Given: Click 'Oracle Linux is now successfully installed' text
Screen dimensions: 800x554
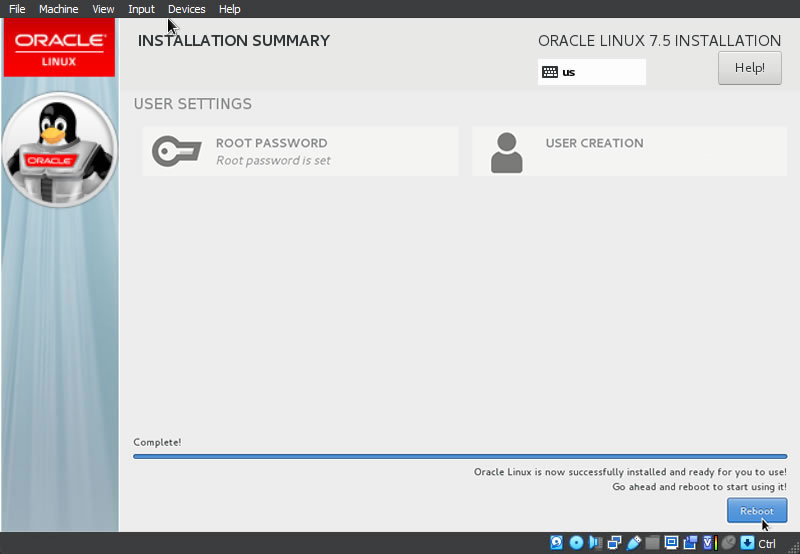Looking at the screenshot, I should (630, 472).
